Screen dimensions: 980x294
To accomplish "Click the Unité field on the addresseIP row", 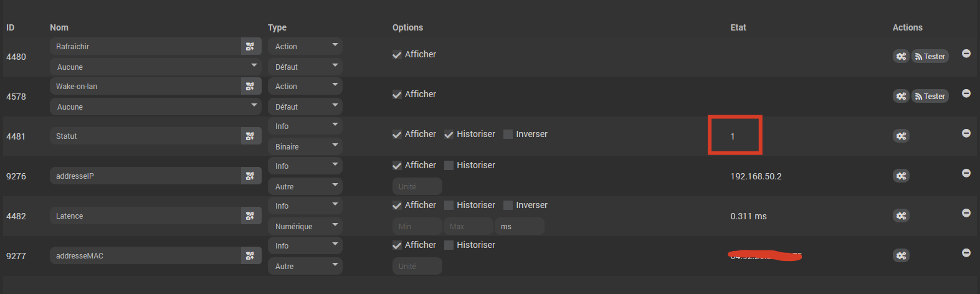I will tap(417, 186).
